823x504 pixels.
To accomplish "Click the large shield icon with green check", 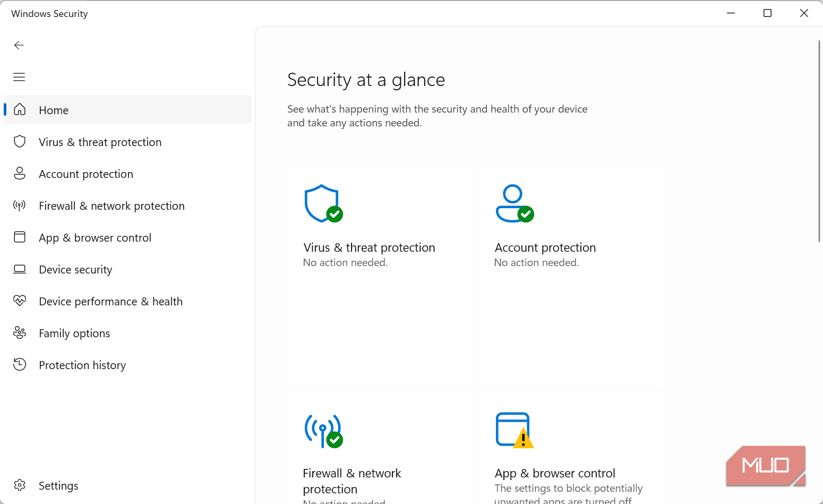I will pyautogui.click(x=323, y=203).
